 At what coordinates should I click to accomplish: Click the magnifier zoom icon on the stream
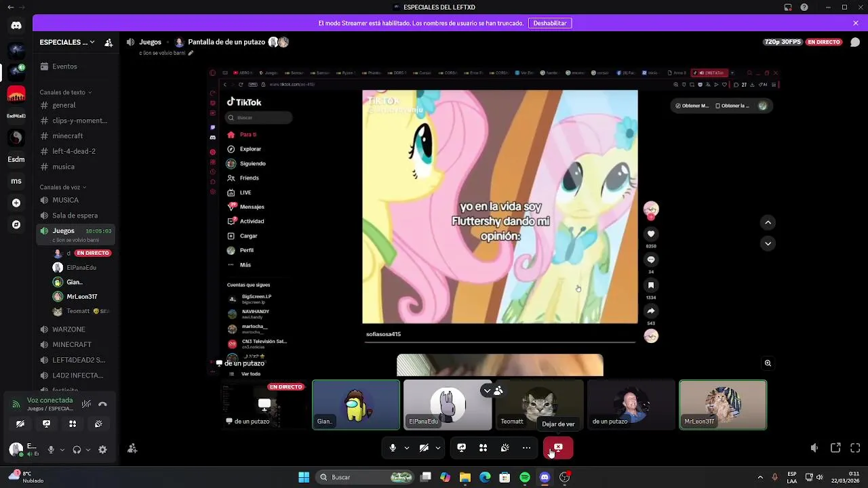coord(768,363)
